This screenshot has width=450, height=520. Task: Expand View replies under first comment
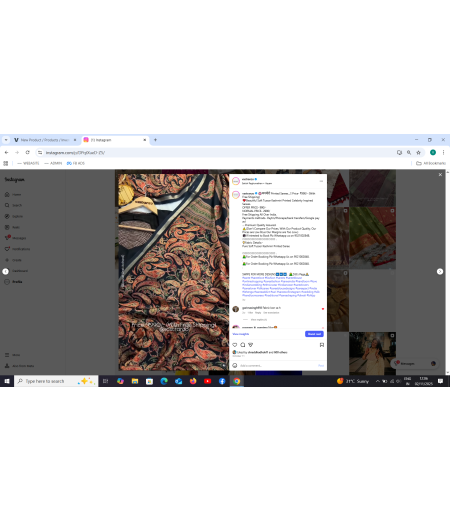coord(259,319)
